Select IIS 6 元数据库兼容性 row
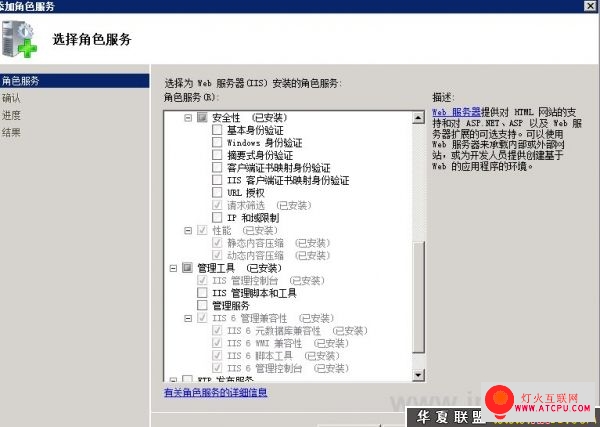Image resolution: width=600 pixels, height=427 pixels. coord(297,331)
